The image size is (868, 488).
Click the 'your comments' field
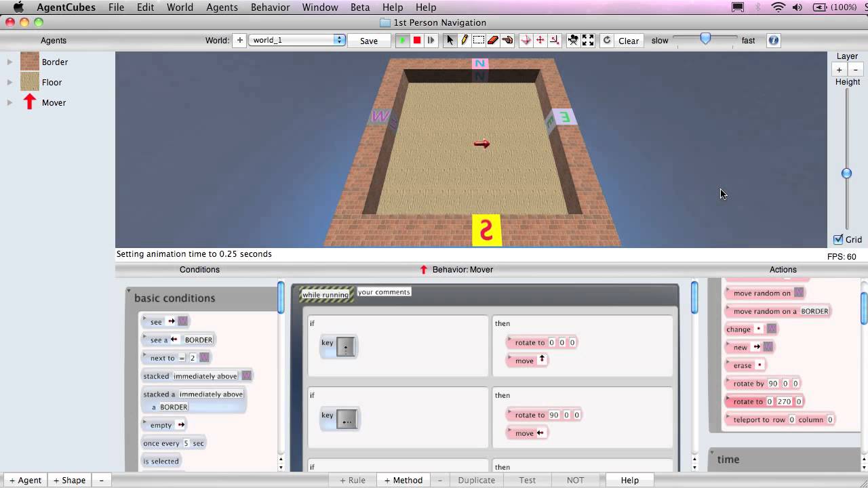(384, 292)
